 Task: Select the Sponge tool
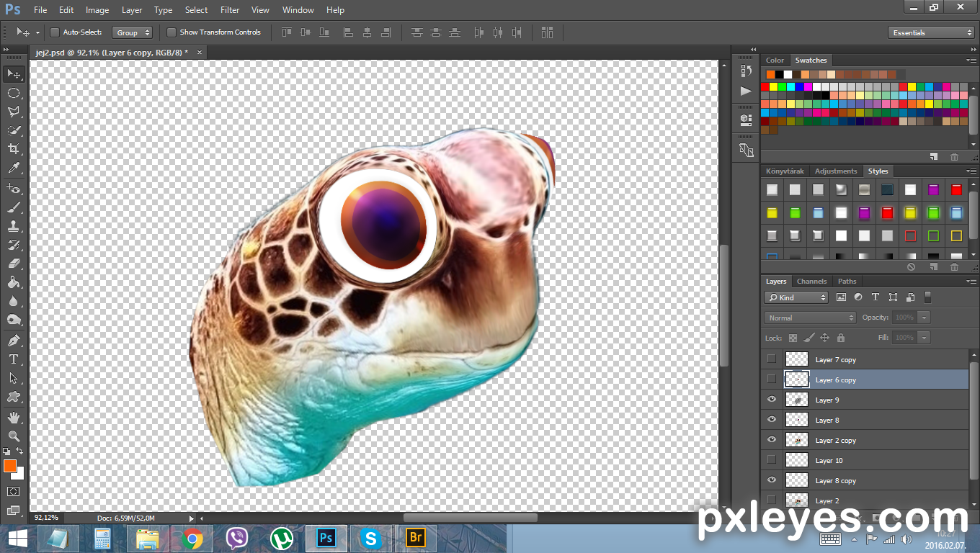point(14,320)
